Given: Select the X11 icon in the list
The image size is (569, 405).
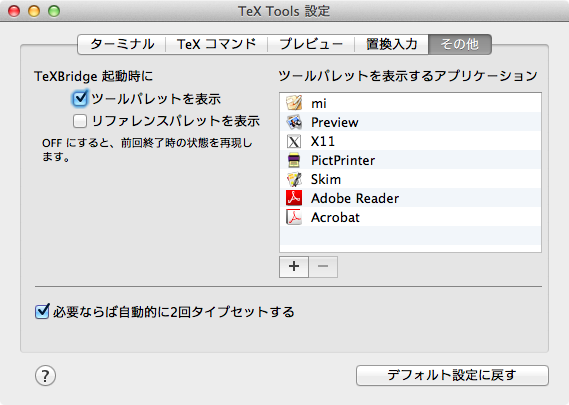Looking at the screenshot, I should pos(294,141).
